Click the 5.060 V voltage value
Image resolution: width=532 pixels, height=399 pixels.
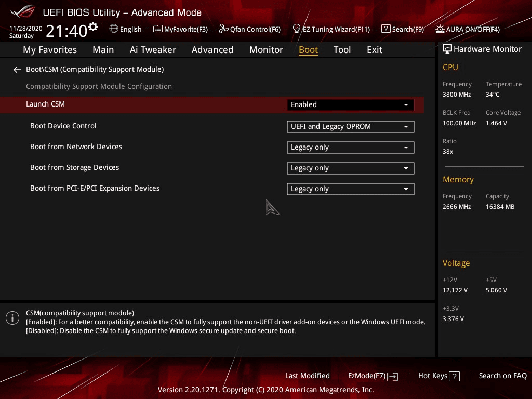(496, 290)
